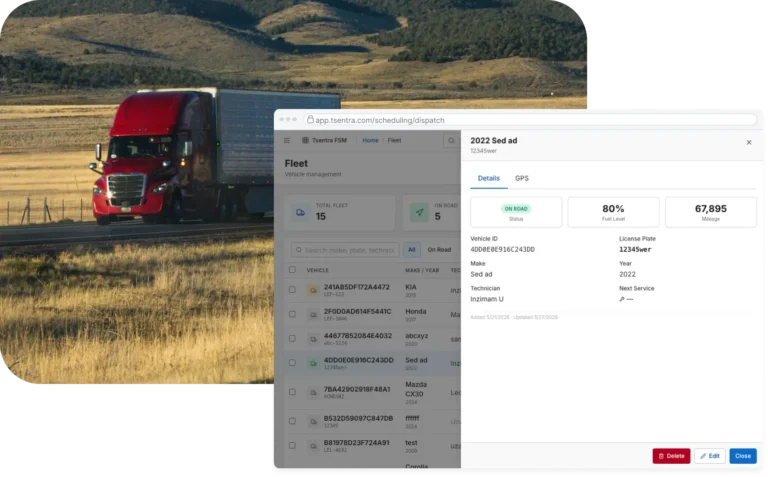Click vehicle icon for 2F0D0AD614F5441C
768x477 pixels.
point(313,315)
